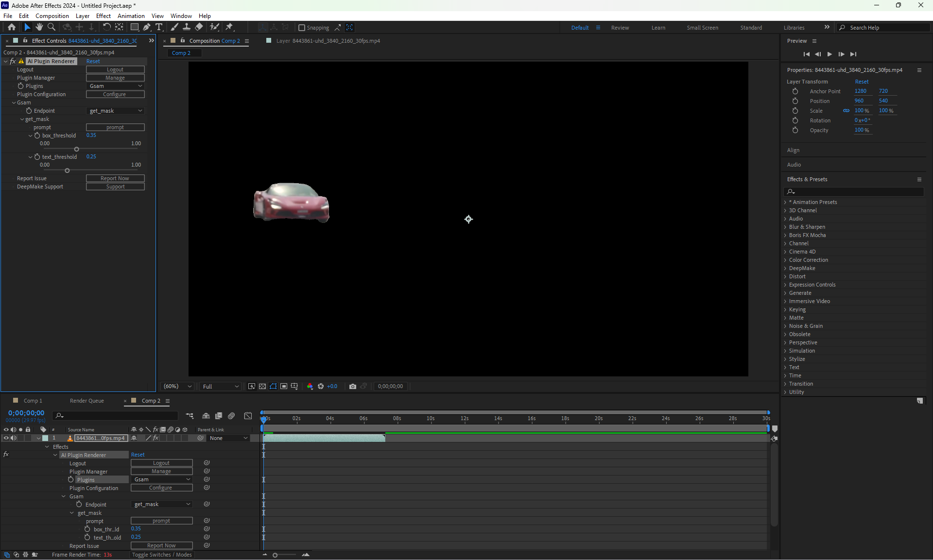Enable the Snapping checkbox
933x560 pixels.
coord(302,28)
